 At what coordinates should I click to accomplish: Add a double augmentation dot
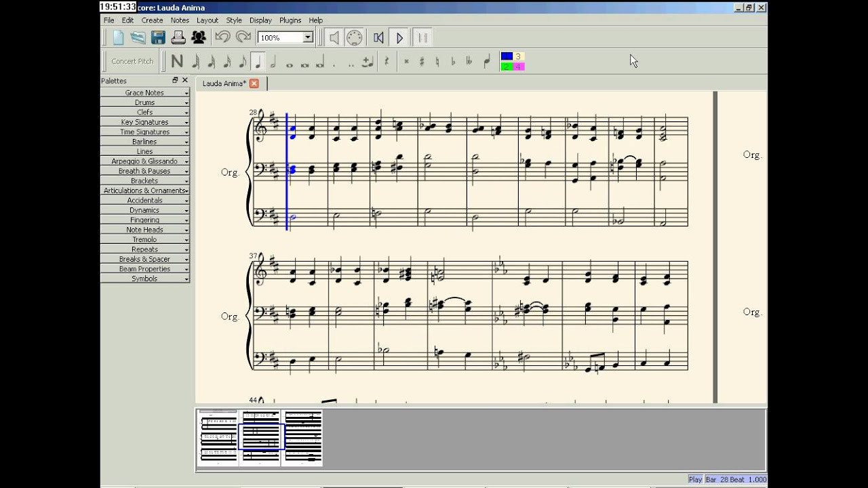351,65
